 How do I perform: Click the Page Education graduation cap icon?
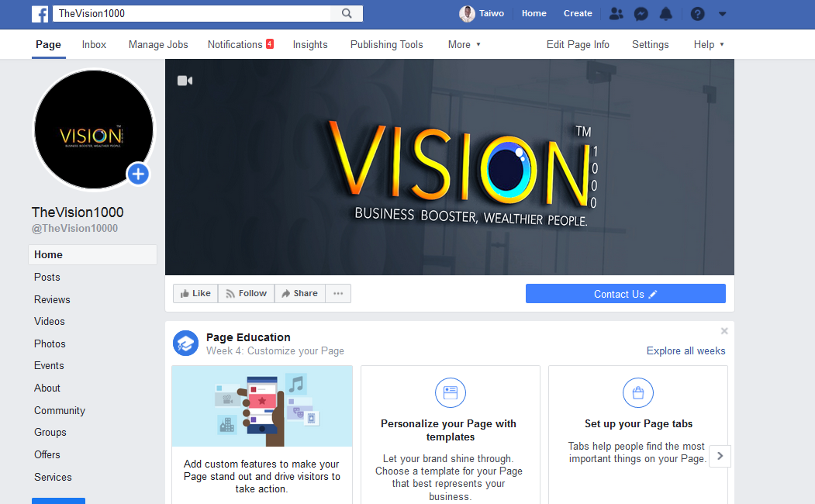(185, 343)
